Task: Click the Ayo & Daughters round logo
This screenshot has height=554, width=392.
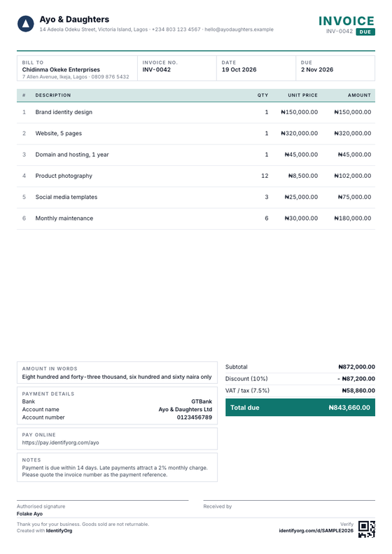Action: (x=26, y=24)
